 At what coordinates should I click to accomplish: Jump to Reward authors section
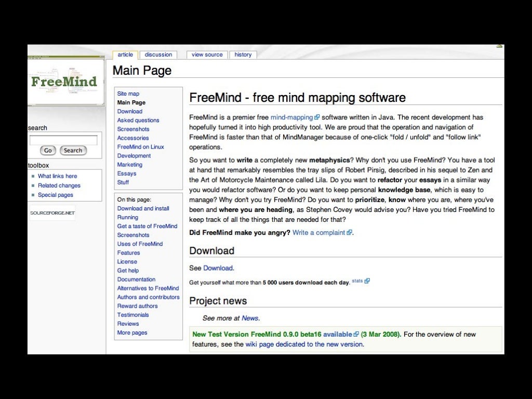pyautogui.click(x=137, y=305)
